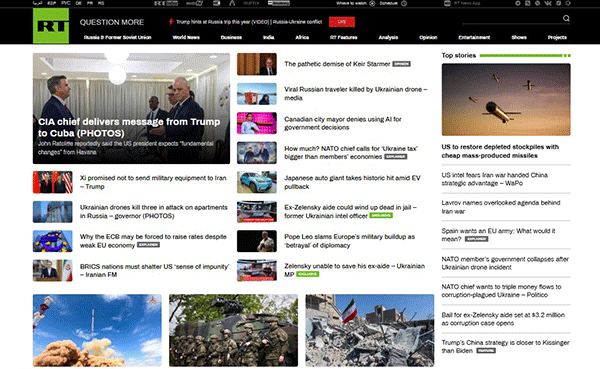Open the Projects section
Image resolution: width=600 pixels, height=369 pixels.
click(557, 38)
